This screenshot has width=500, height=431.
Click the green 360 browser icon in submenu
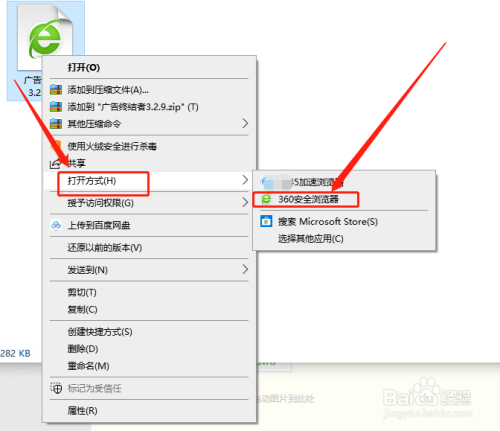pyautogui.click(x=266, y=199)
